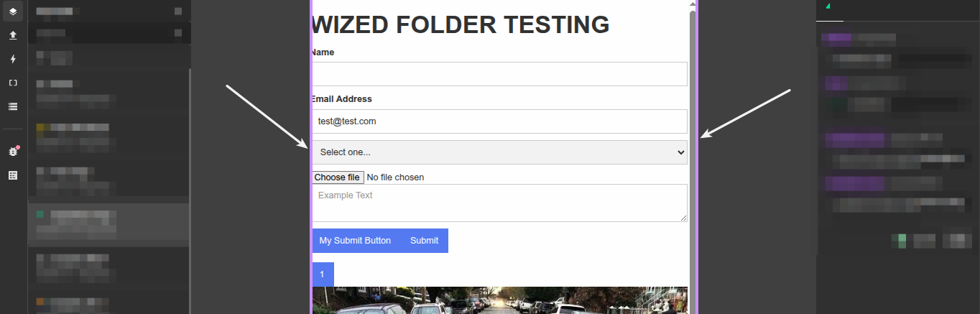This screenshot has width=980, height=314.
Task: Click the blue Submit button
Action: pyautogui.click(x=424, y=241)
